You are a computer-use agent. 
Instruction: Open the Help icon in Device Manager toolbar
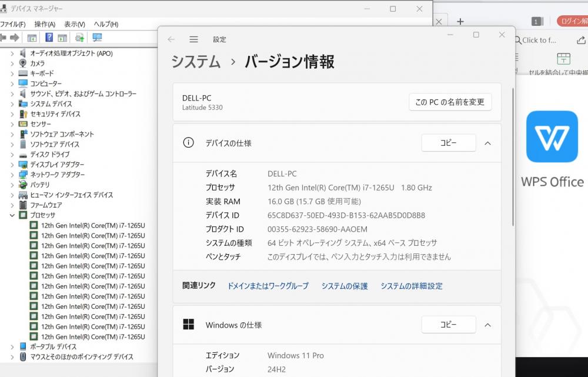pos(49,37)
